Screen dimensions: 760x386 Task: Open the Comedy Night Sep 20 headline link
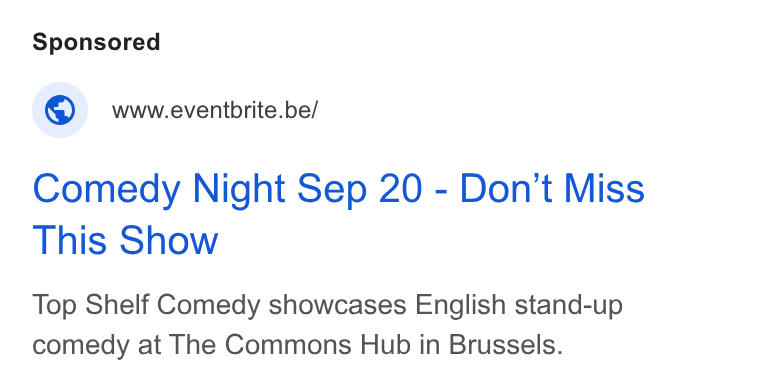(x=338, y=214)
